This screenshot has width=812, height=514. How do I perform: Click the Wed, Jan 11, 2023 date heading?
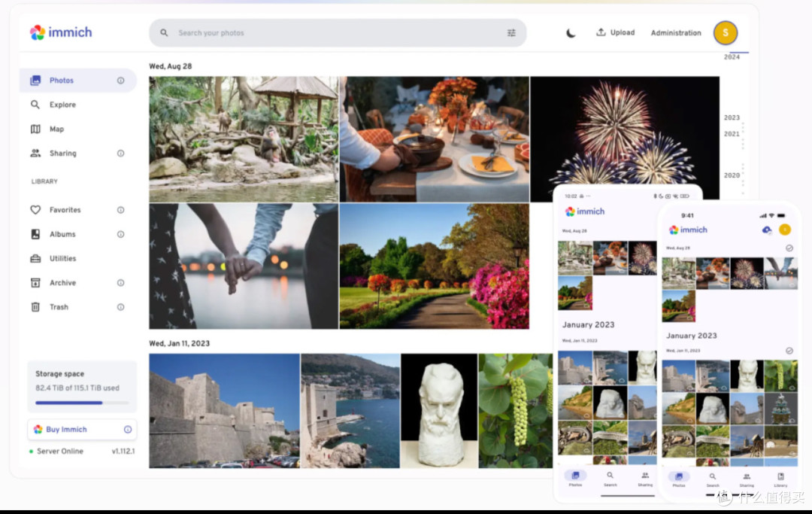tap(179, 343)
